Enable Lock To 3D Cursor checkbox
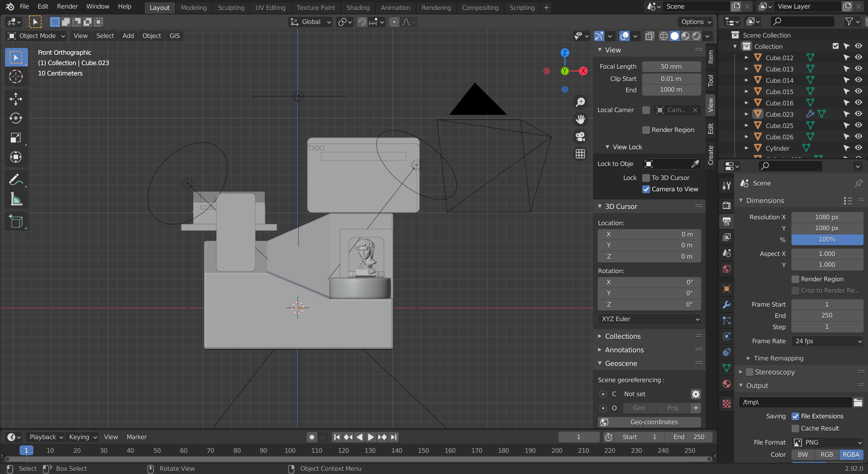 (646, 178)
